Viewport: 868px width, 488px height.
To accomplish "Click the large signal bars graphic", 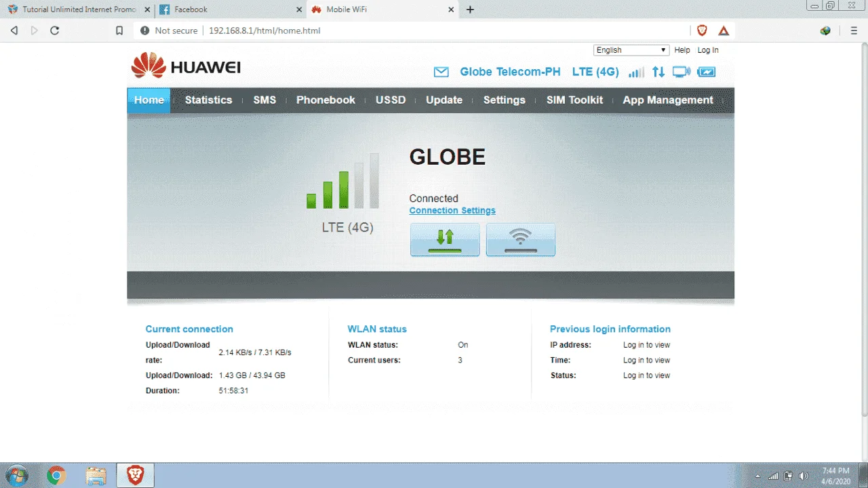I will coord(342,181).
